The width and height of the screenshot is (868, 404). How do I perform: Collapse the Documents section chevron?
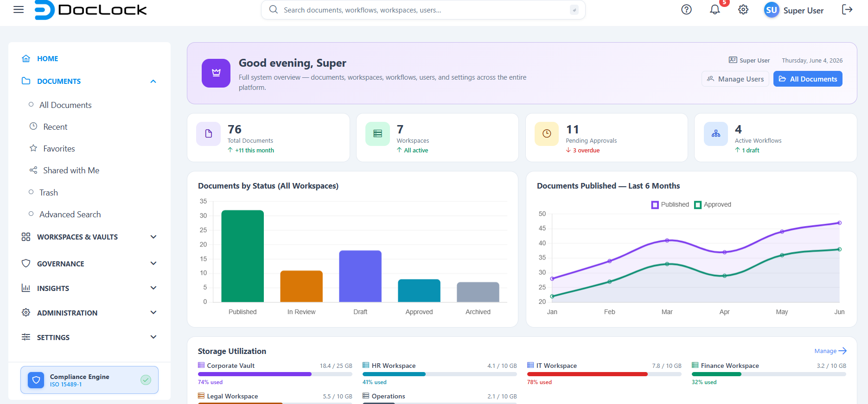tap(153, 81)
